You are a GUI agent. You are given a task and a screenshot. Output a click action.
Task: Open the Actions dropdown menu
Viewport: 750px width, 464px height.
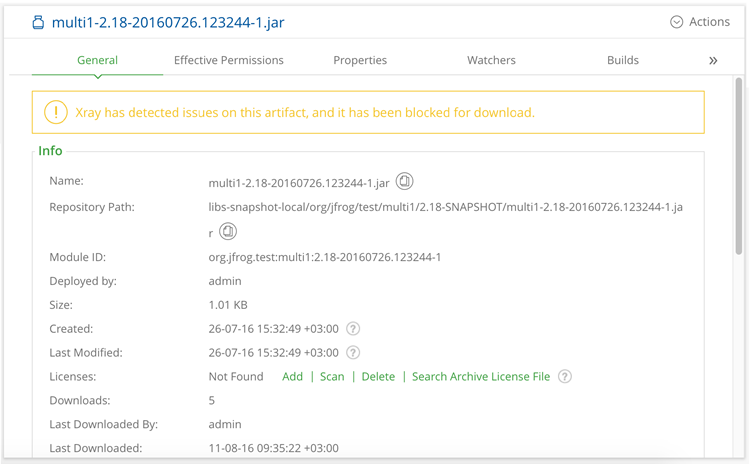700,22
